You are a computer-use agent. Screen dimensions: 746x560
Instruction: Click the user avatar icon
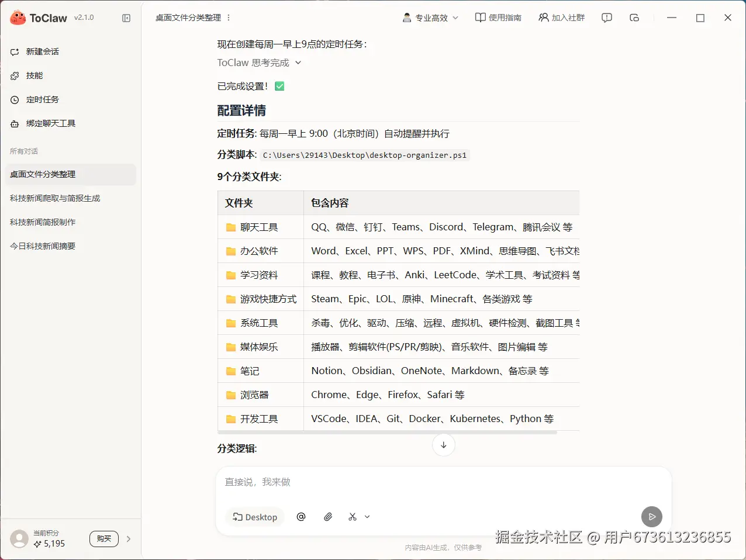point(19,539)
